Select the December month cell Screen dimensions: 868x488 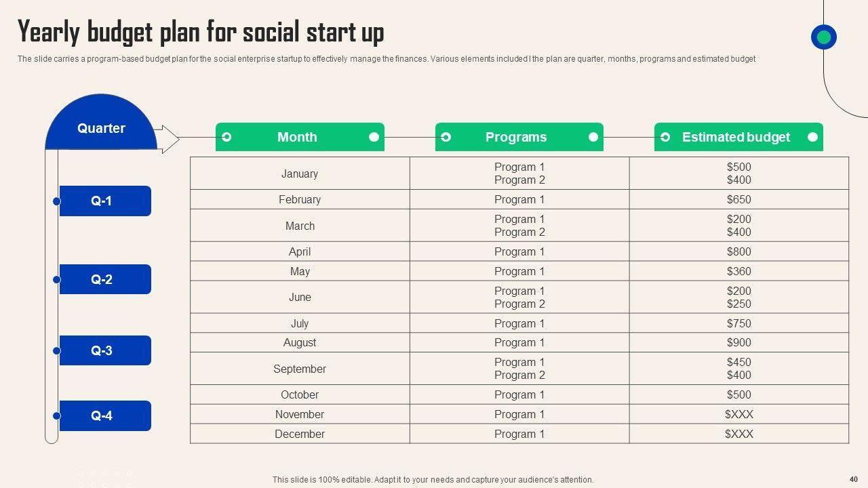[x=300, y=434]
